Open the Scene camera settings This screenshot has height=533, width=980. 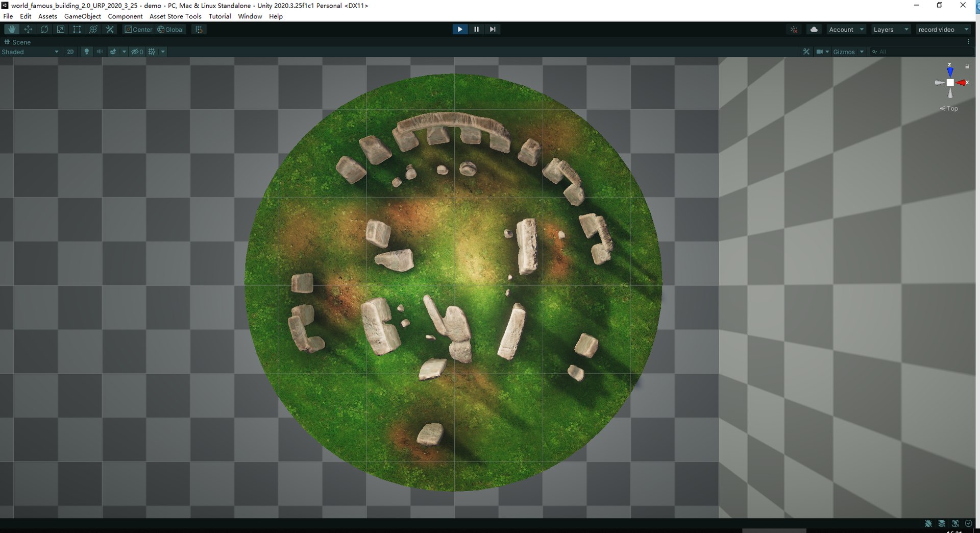(822, 52)
